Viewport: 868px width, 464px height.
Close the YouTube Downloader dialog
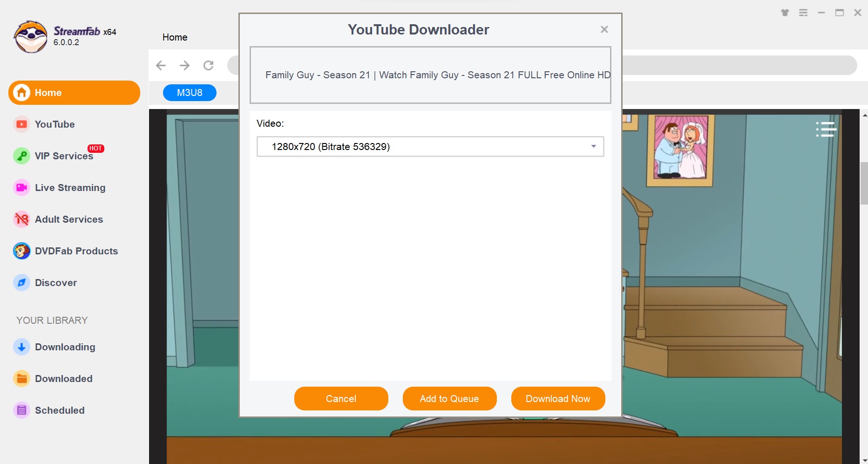click(x=604, y=29)
